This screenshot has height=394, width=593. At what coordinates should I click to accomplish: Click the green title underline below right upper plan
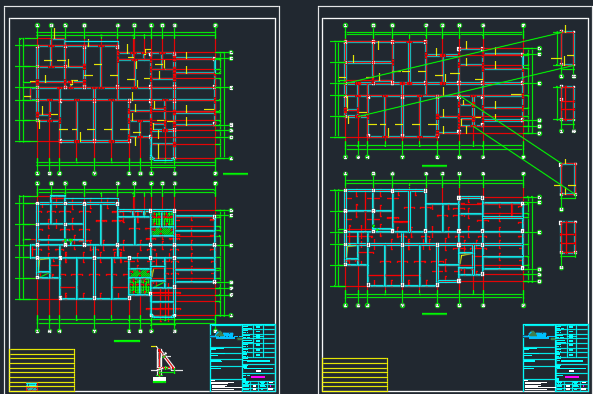pos(434,166)
